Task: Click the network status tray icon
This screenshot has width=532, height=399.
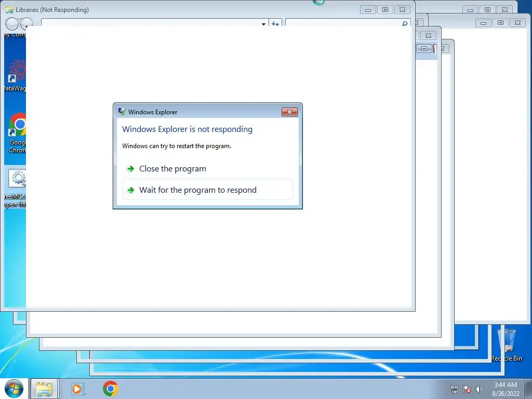Action: (x=454, y=389)
